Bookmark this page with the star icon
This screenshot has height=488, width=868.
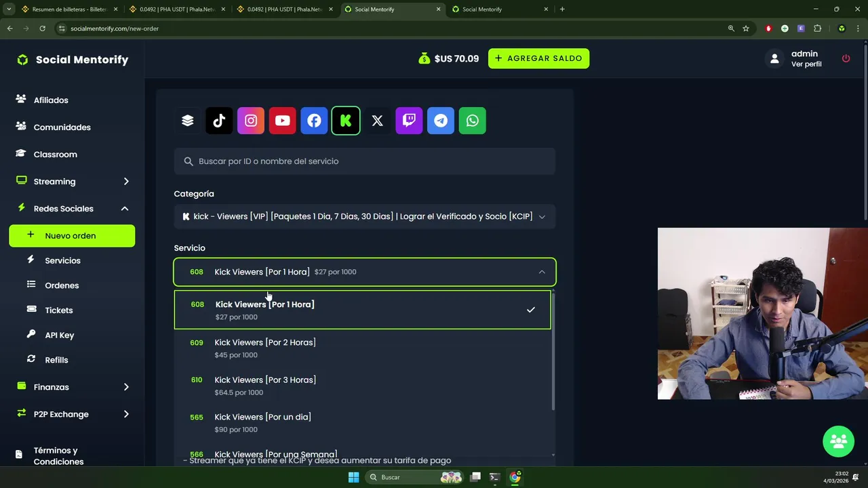[746, 28]
